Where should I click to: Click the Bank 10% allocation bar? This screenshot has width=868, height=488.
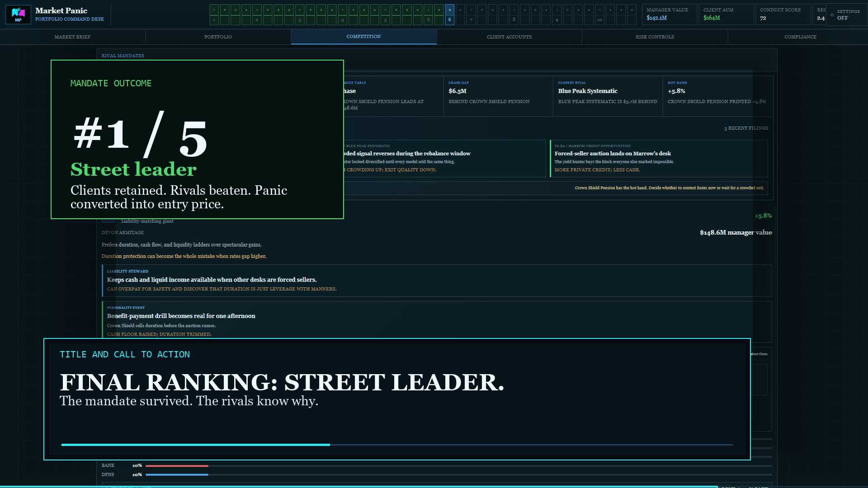pyautogui.click(x=458, y=465)
